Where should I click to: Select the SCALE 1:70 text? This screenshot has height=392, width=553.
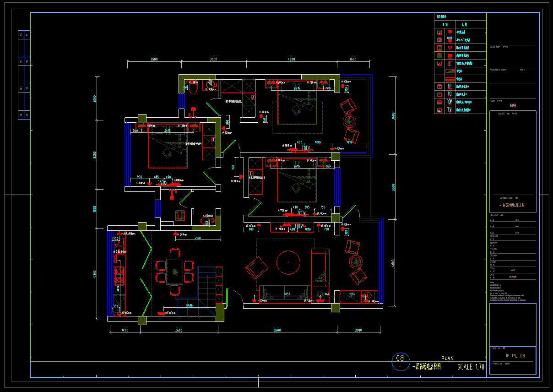click(x=471, y=367)
